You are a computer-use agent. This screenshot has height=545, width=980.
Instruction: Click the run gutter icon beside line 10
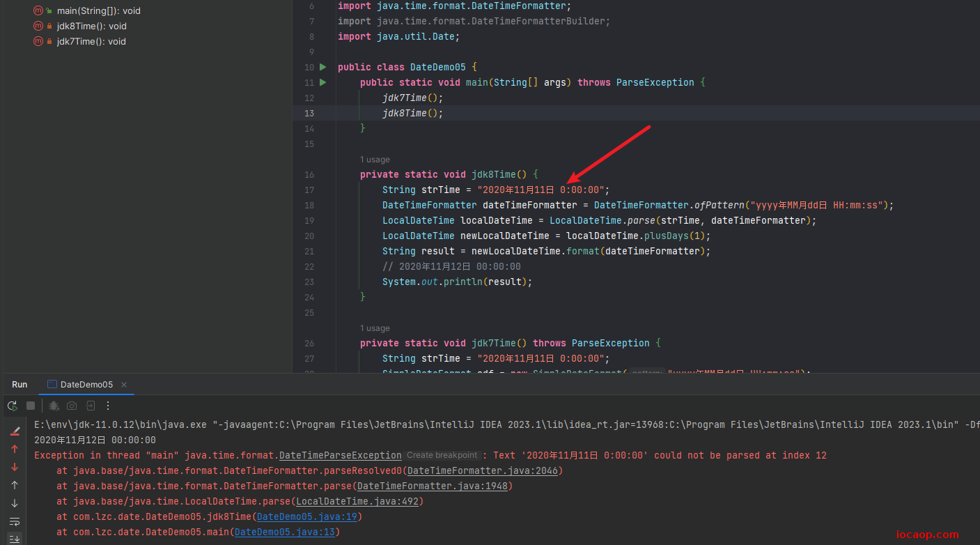(x=322, y=67)
